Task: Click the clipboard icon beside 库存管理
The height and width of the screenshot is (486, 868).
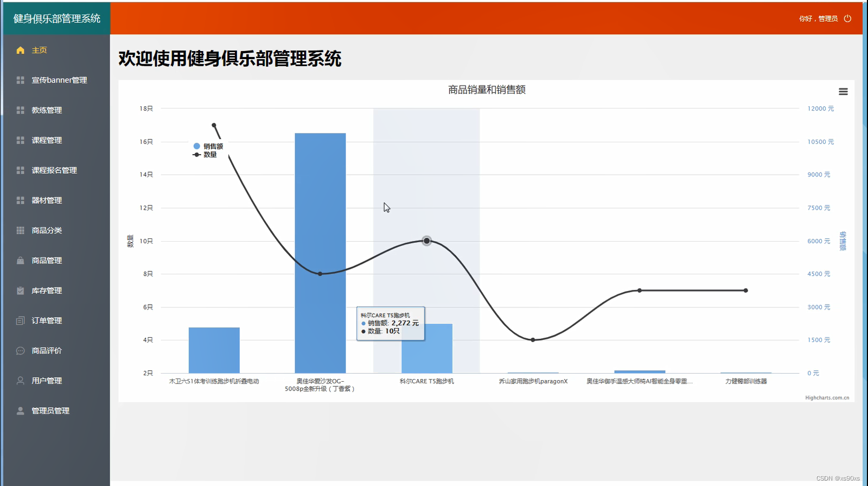Action: point(20,291)
